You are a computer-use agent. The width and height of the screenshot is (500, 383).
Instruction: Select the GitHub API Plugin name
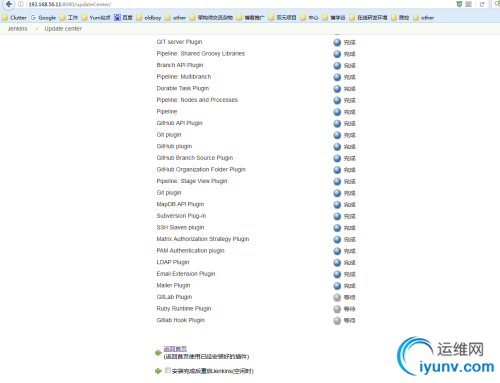179,123
